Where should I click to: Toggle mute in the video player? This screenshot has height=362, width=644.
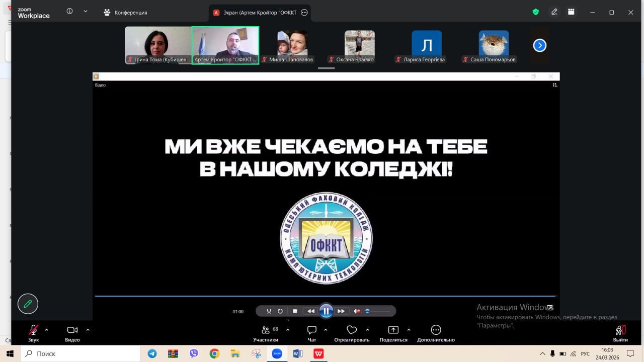(x=357, y=311)
